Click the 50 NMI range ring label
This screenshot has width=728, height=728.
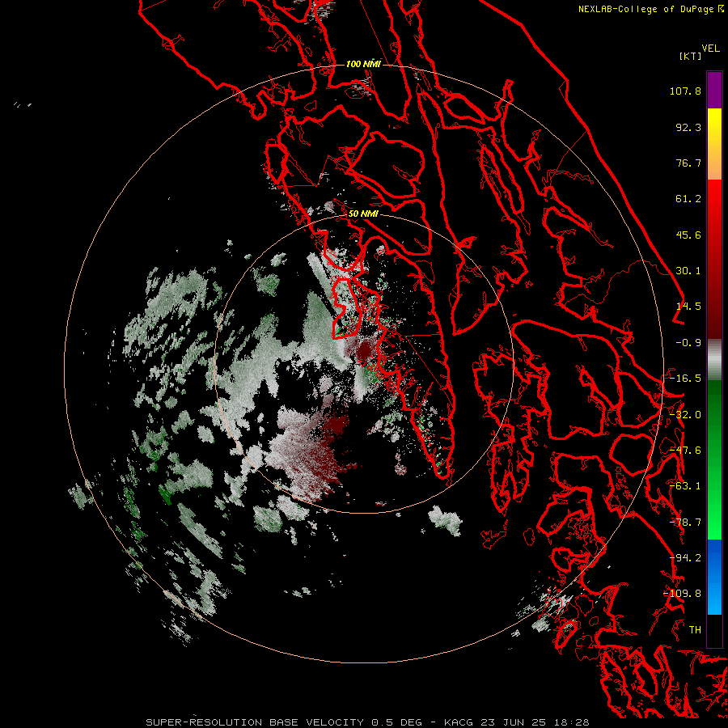(363, 214)
